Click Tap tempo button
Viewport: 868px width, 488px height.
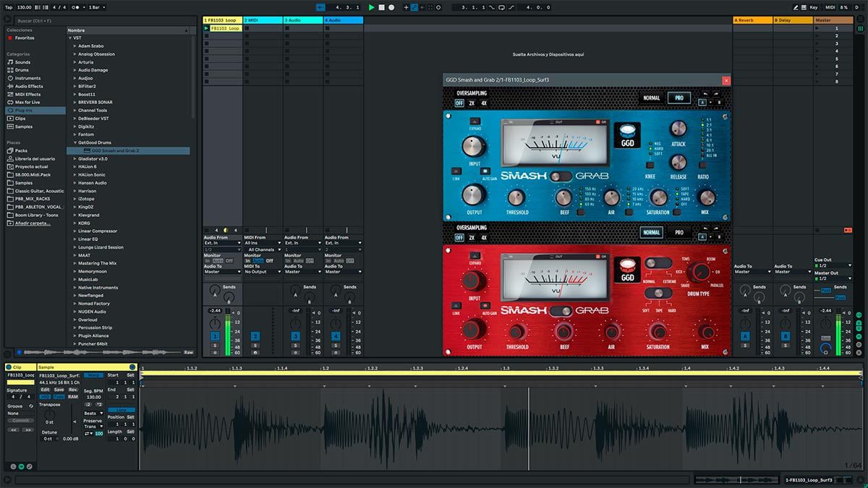(x=9, y=7)
